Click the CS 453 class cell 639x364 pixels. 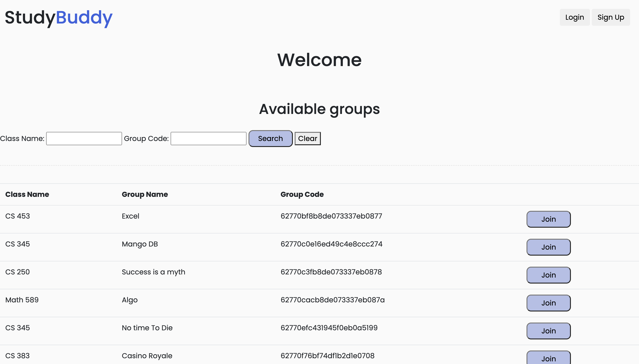pos(18,216)
